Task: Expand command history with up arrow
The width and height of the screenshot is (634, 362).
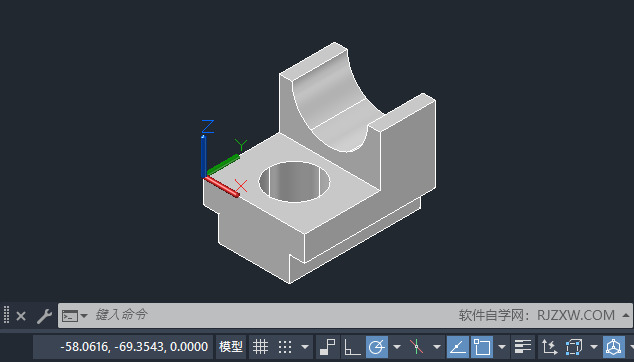Action: (626, 315)
